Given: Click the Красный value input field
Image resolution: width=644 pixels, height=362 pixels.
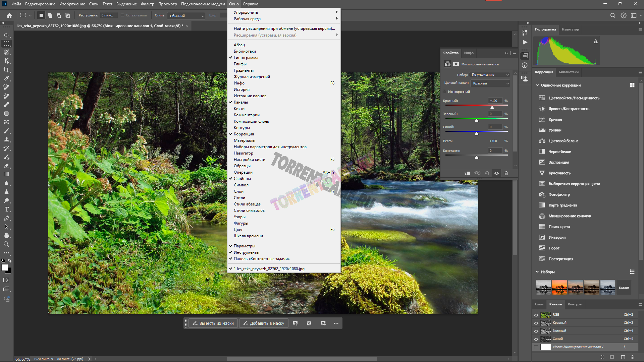Looking at the screenshot, I should 495,101.
